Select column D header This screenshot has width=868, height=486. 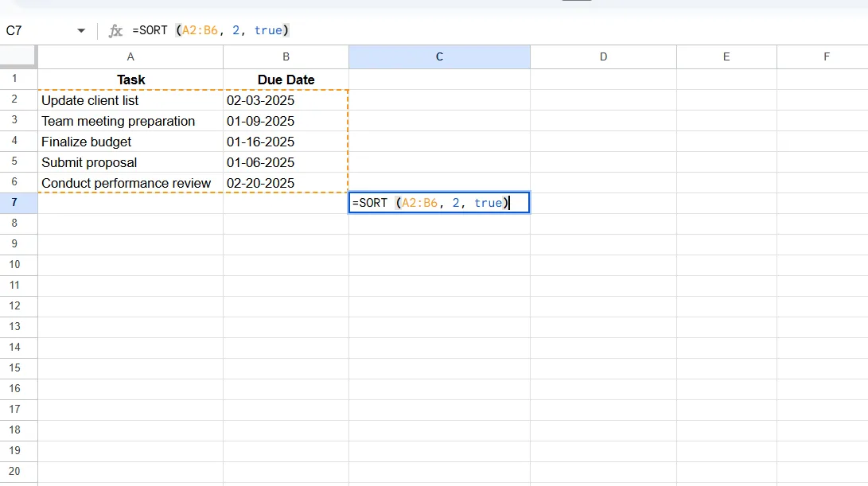(x=603, y=56)
